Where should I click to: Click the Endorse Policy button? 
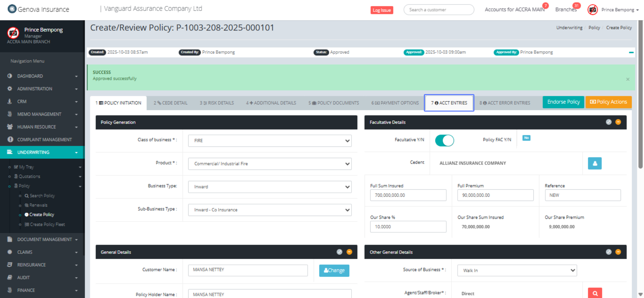pos(563,102)
